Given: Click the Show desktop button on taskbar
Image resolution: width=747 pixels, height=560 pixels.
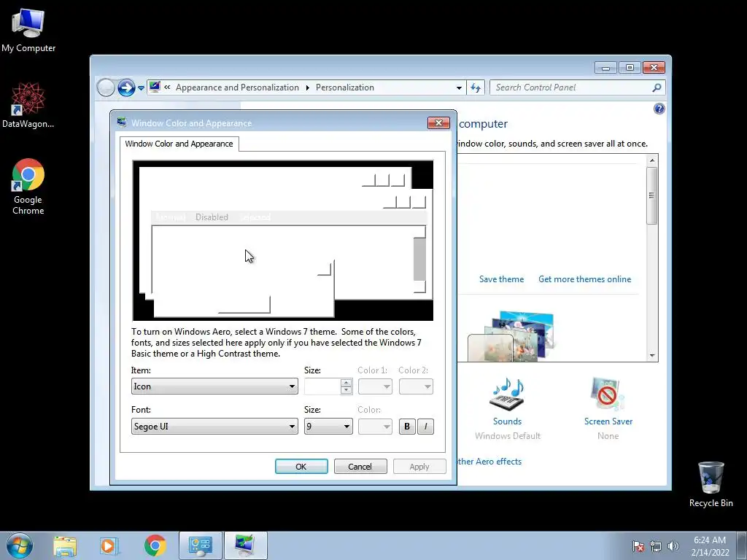Looking at the screenshot, I should pyautogui.click(x=741, y=545).
